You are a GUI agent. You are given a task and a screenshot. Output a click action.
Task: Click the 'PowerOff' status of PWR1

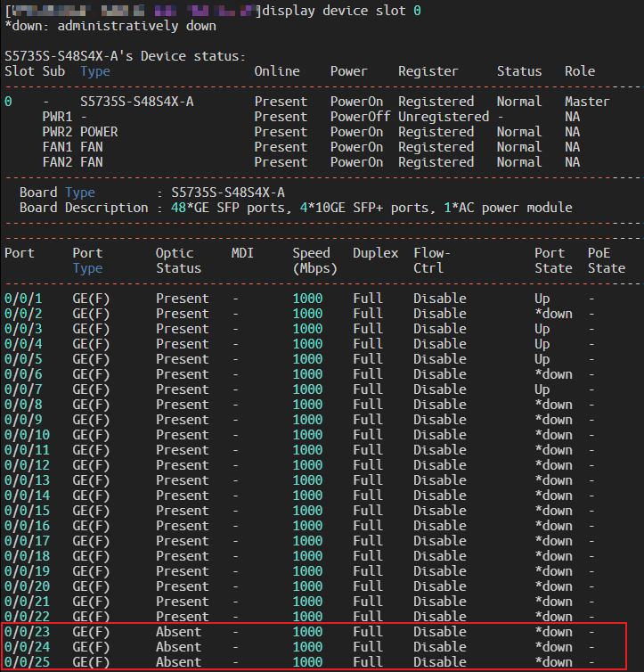tap(356, 117)
